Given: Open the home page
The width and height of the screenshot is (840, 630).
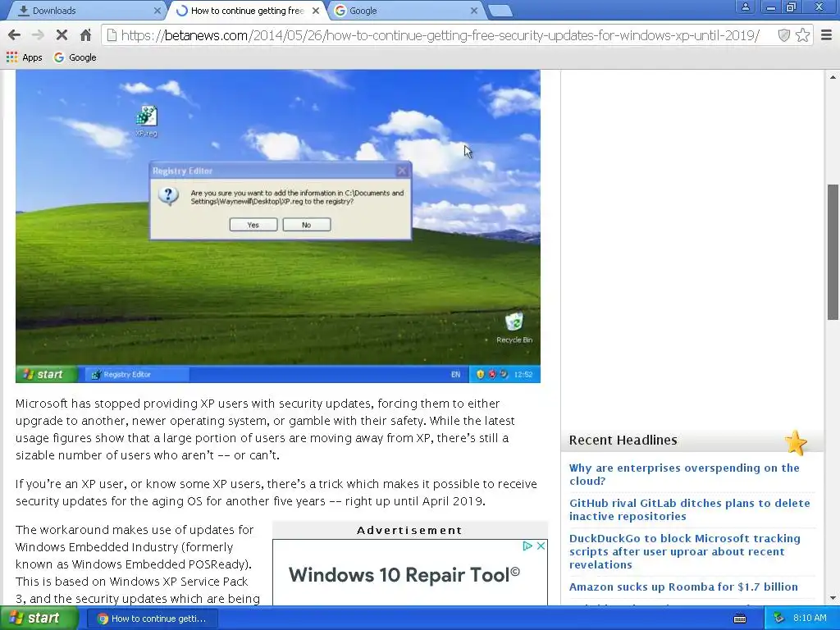Looking at the screenshot, I should click(x=85, y=35).
